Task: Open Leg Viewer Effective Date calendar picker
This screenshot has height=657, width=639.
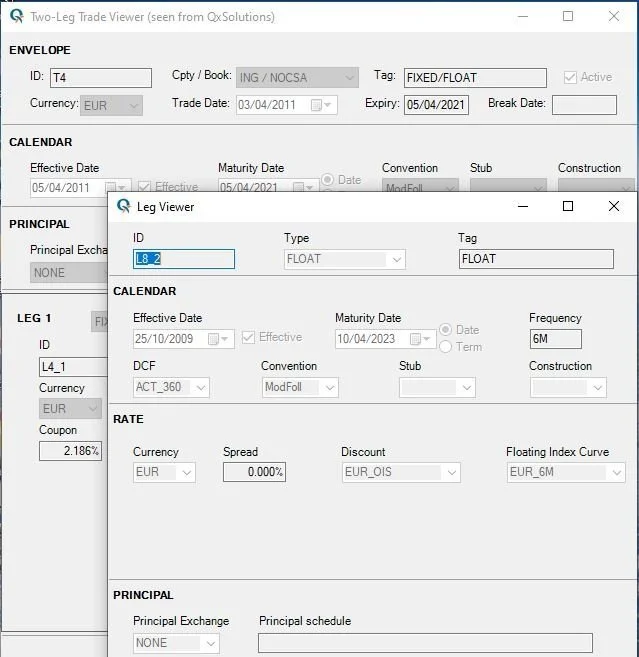Action: (218, 339)
